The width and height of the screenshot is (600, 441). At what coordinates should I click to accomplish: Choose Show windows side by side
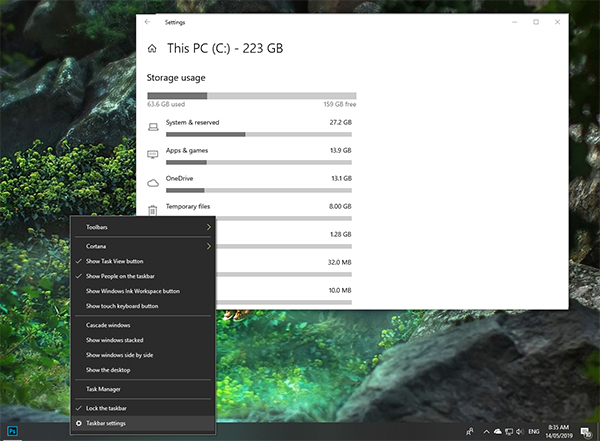point(143,355)
